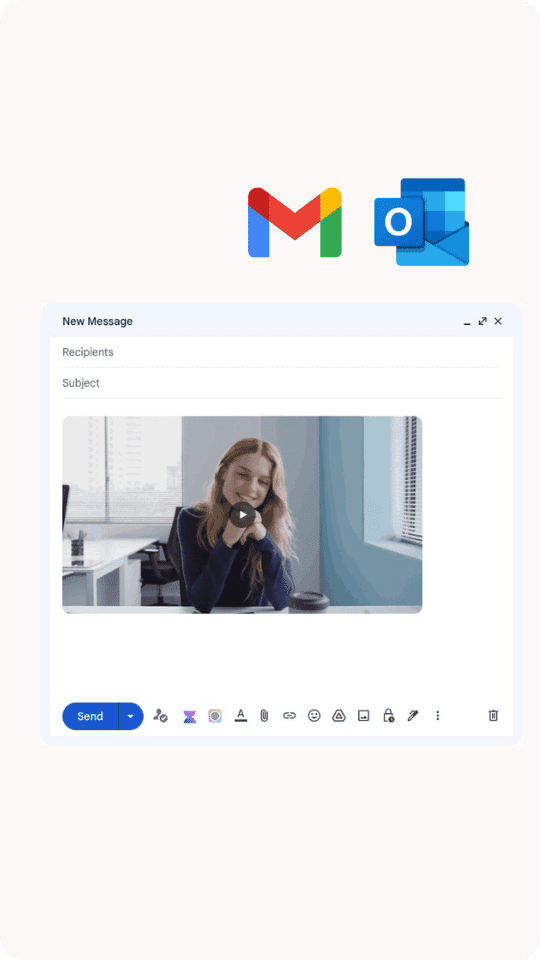
Task: Click the Gmail logo
Action: click(x=294, y=222)
